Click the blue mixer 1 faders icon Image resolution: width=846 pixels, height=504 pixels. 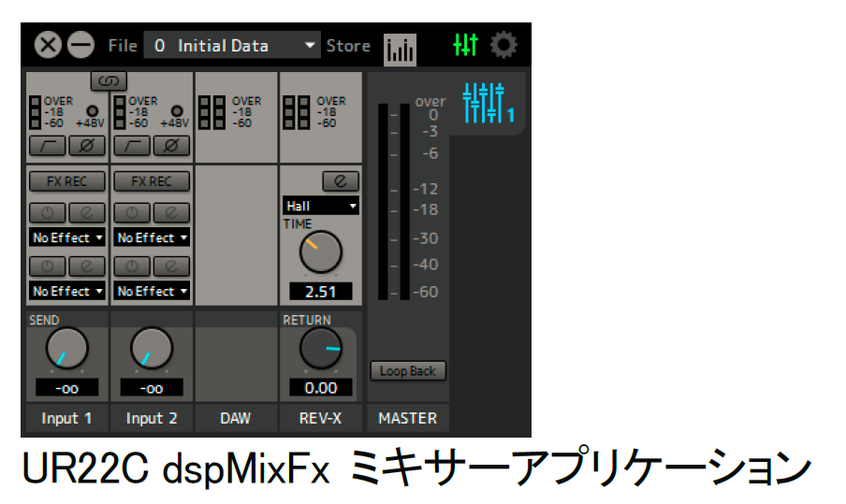pyautogui.click(x=488, y=103)
